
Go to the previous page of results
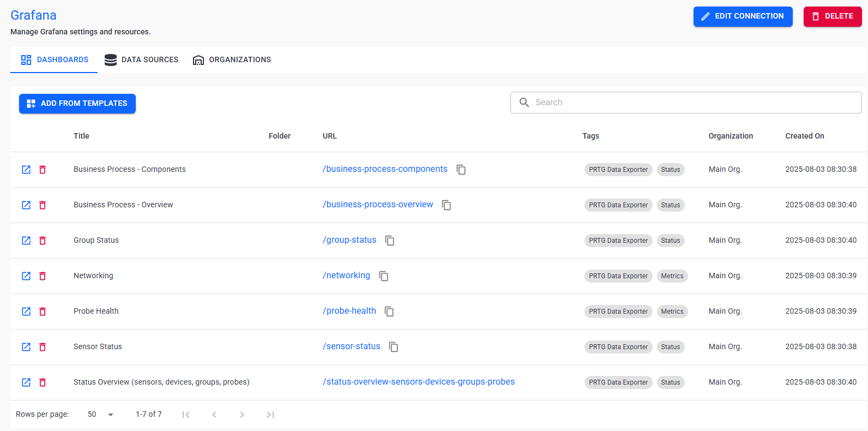[x=214, y=415]
